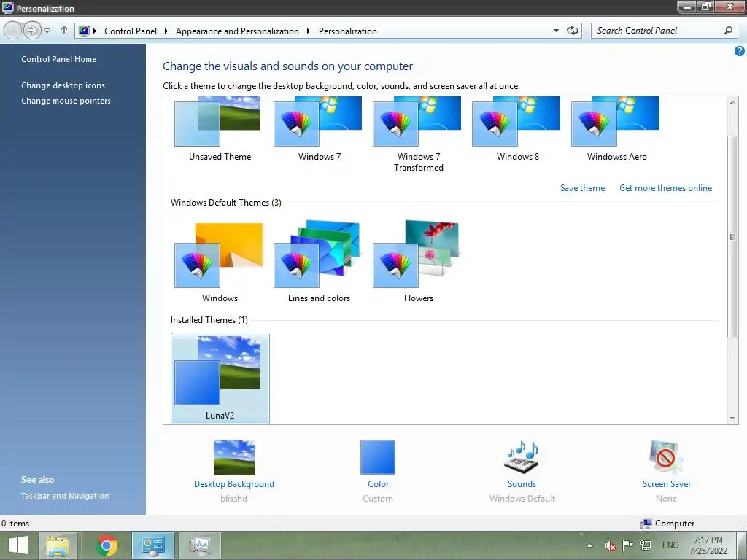The image size is (747, 560).
Task: Click the Installed Themes (1) heading
Action: click(x=209, y=320)
